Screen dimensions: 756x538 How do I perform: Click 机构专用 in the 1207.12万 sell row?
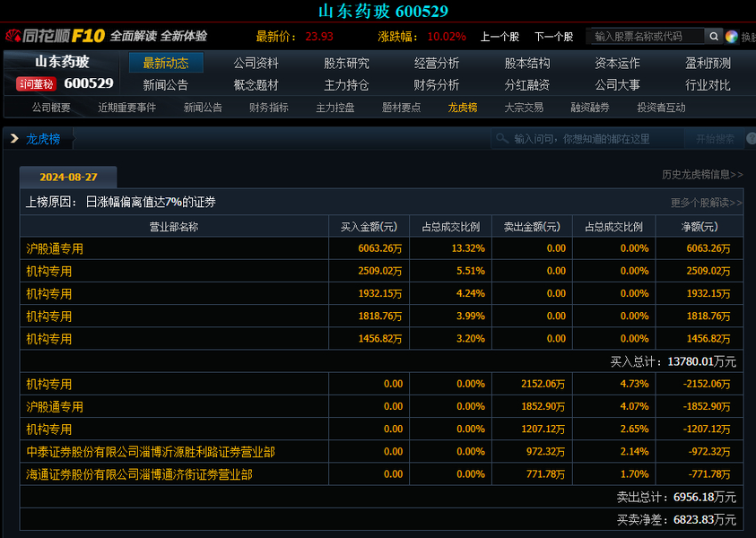pyautogui.click(x=48, y=430)
